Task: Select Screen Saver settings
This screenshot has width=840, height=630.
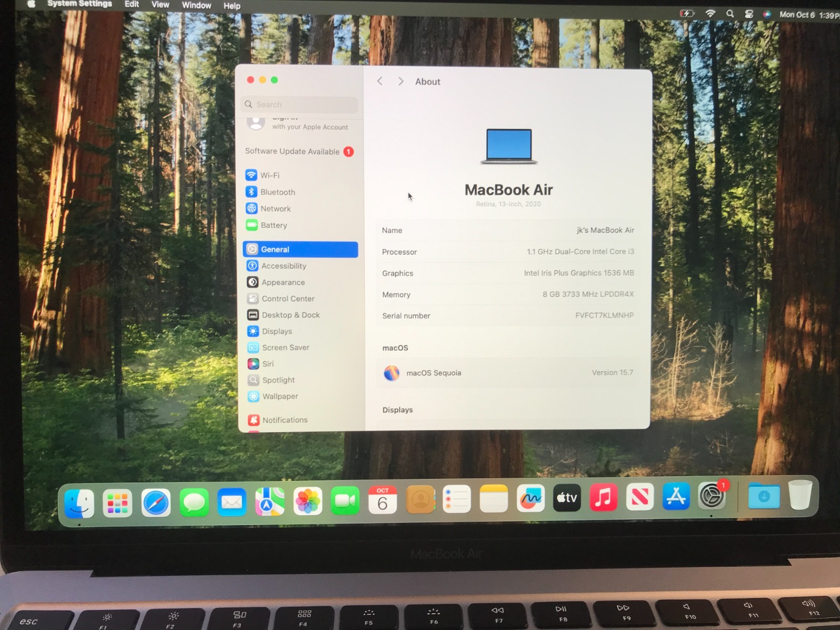Action: (x=285, y=347)
